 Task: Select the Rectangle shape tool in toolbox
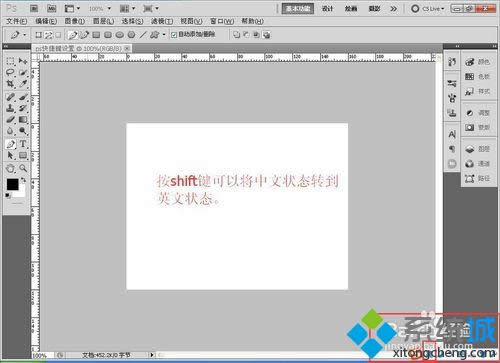tap(23, 155)
